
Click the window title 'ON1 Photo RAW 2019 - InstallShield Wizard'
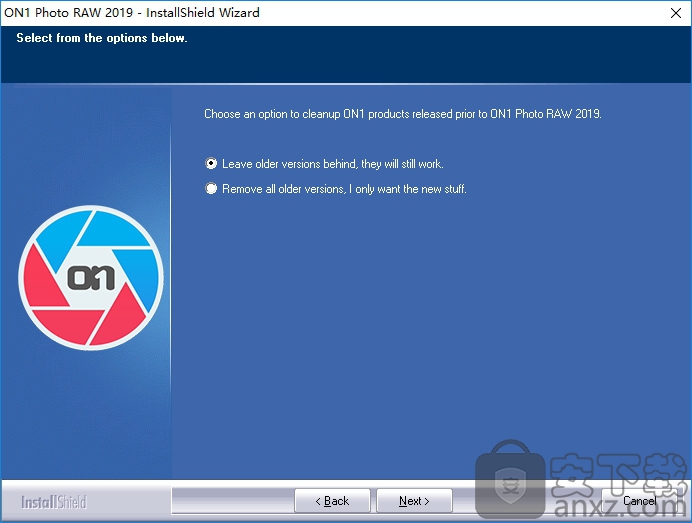point(132,12)
